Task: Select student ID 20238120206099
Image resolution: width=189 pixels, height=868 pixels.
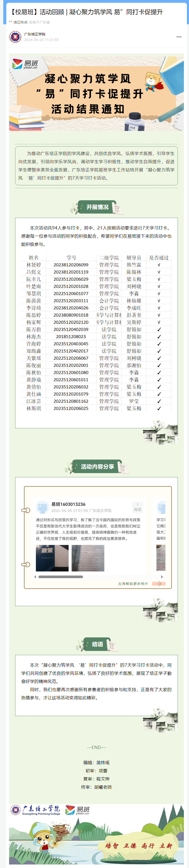Action: tap(71, 265)
